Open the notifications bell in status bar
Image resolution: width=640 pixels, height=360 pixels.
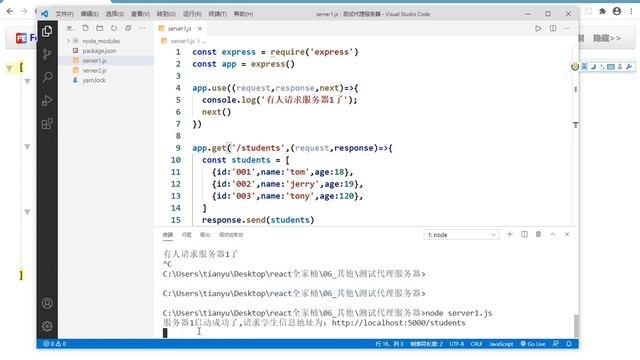coord(569,344)
